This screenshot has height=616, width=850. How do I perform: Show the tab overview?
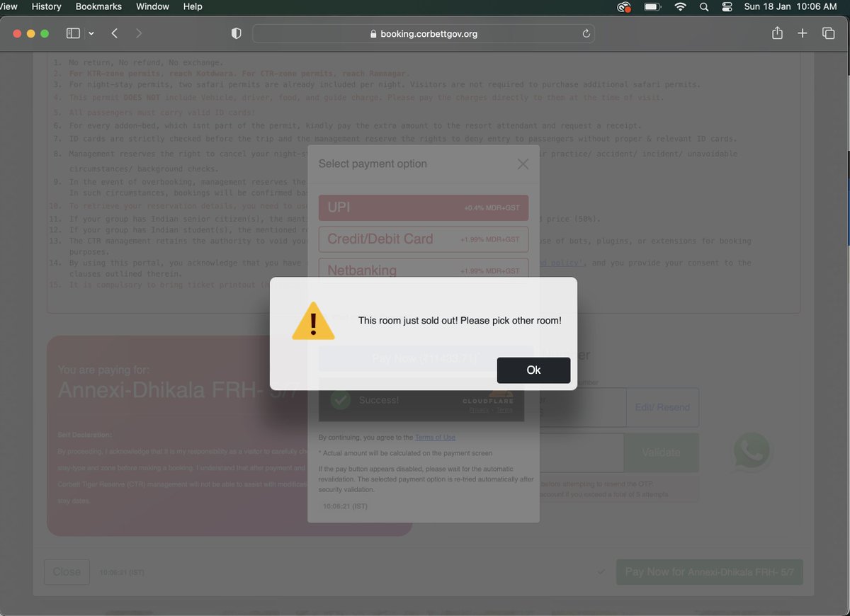pos(828,33)
